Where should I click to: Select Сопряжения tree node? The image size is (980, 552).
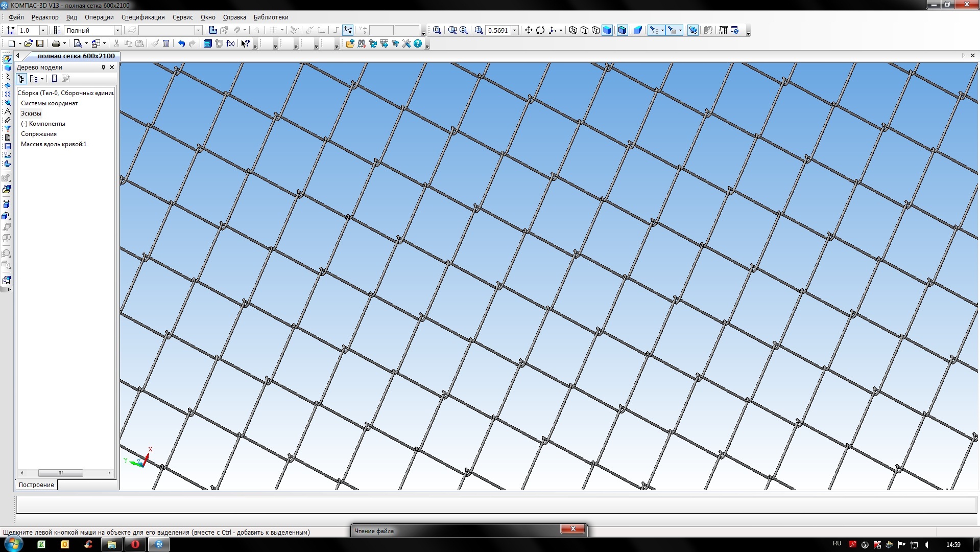pos(39,134)
